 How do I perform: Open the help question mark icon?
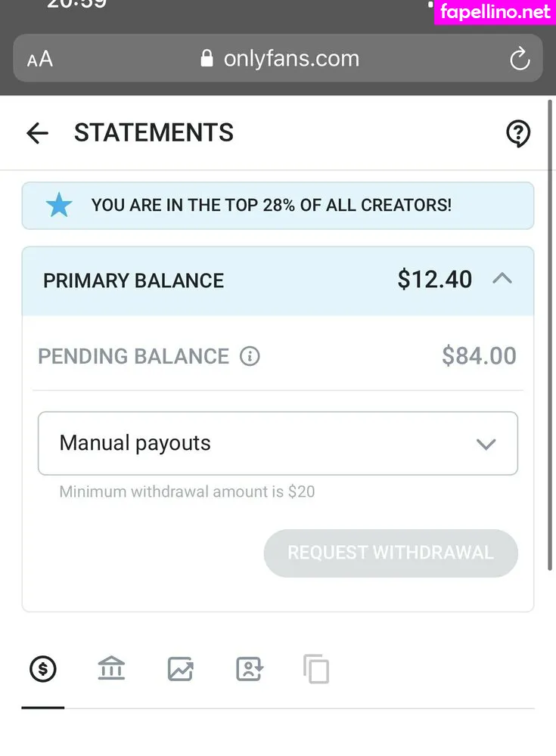click(x=518, y=134)
